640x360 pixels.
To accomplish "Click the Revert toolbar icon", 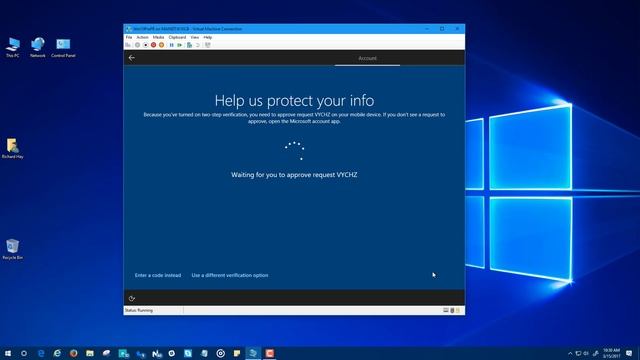I will pyautogui.click(x=198, y=45).
